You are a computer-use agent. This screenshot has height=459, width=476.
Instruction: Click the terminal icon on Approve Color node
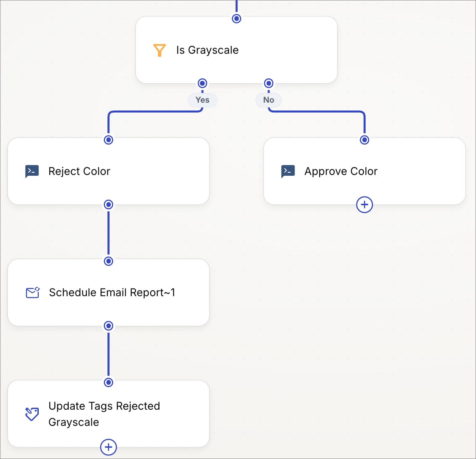tap(288, 171)
